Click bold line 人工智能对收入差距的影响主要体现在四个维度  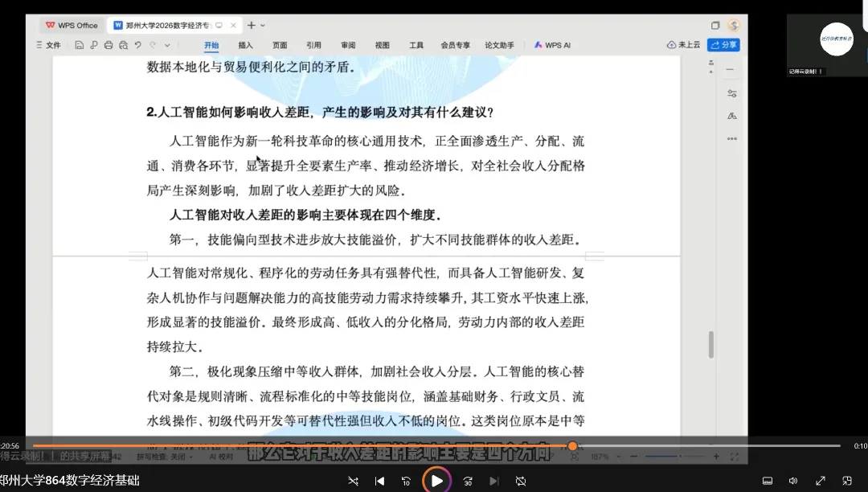pos(305,215)
